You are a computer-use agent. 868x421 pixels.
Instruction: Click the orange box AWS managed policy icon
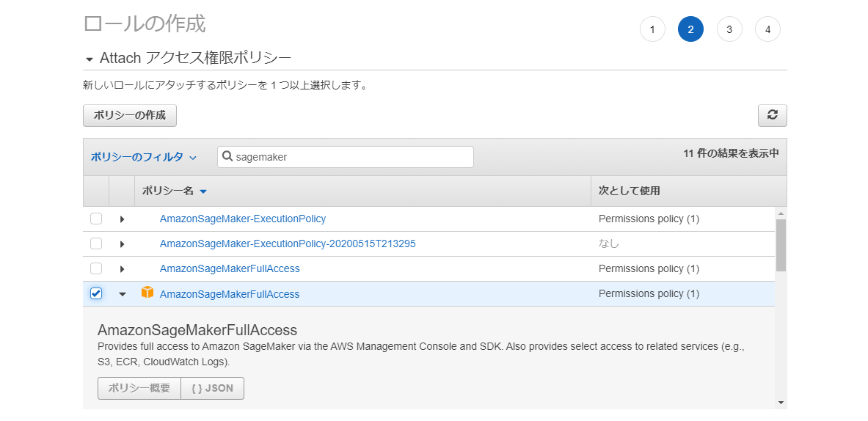click(147, 293)
